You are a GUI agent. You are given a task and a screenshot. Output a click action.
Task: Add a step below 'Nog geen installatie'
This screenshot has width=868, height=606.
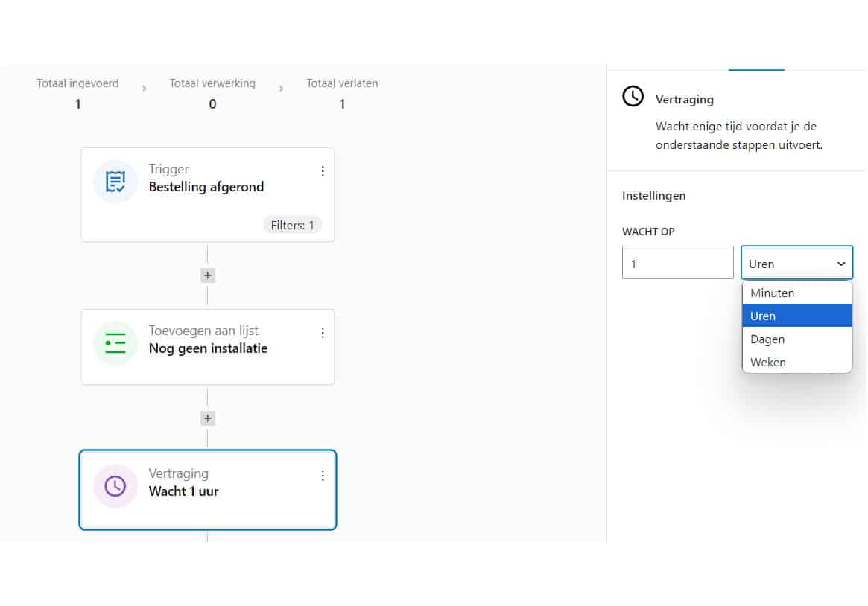coord(208,418)
